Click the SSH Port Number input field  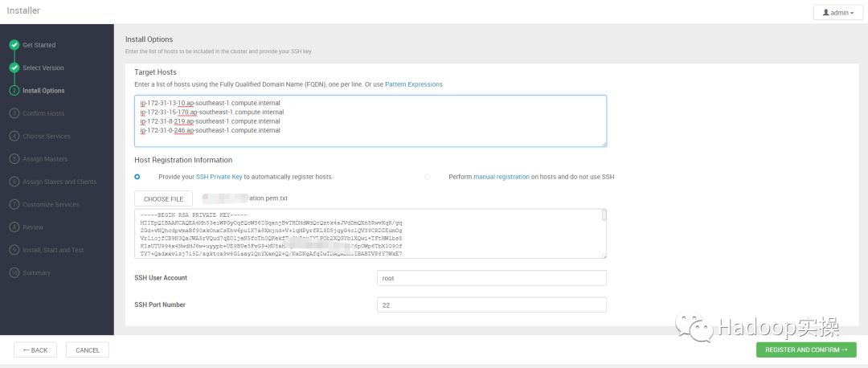491,305
